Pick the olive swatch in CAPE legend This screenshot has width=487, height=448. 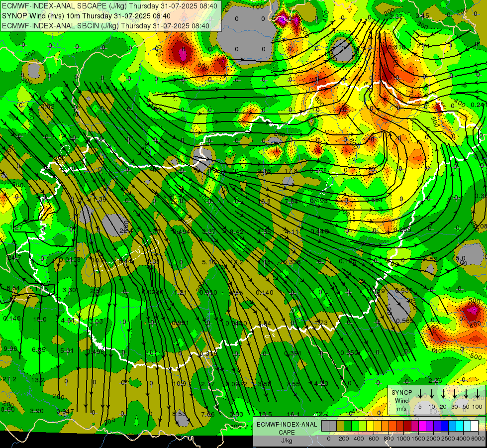point(340,426)
